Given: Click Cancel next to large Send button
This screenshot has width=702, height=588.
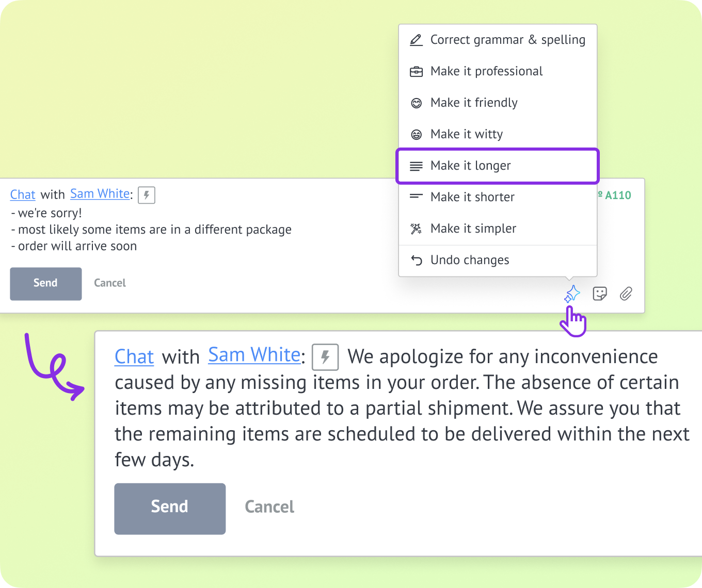Looking at the screenshot, I should 269,507.
